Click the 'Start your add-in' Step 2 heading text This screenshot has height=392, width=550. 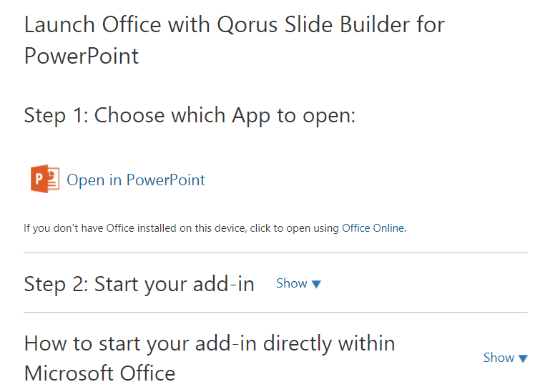click(x=174, y=284)
